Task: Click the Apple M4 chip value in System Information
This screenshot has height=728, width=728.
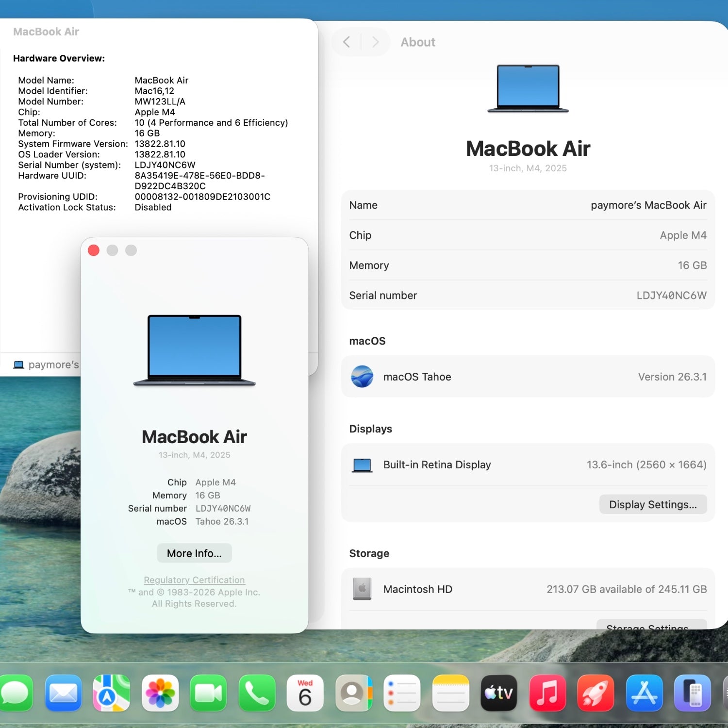Action: tap(155, 112)
